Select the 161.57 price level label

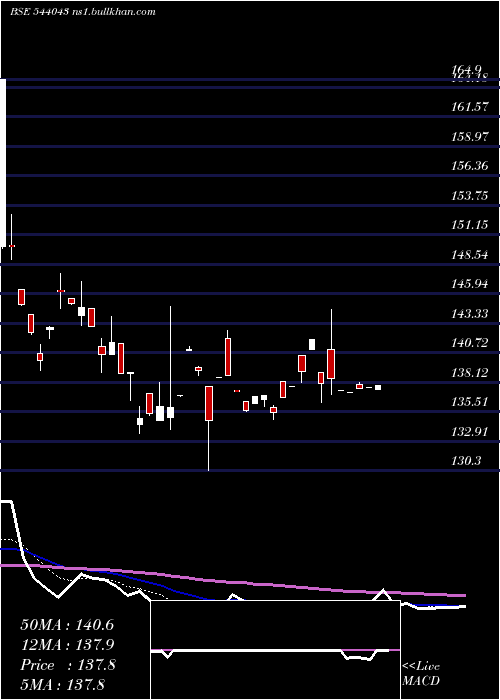tap(470, 107)
